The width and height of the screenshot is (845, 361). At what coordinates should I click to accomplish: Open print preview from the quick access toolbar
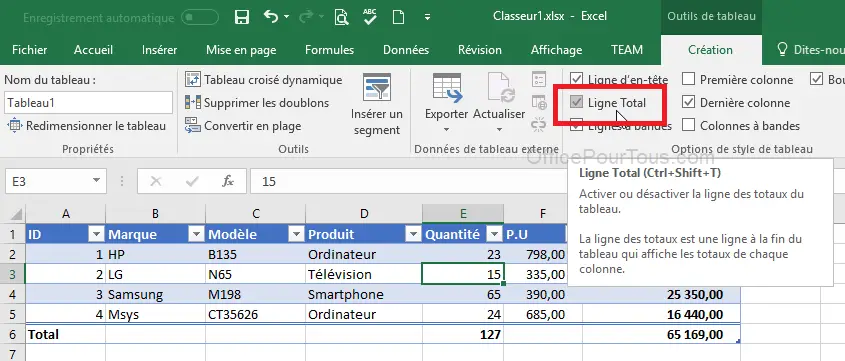coord(341,17)
